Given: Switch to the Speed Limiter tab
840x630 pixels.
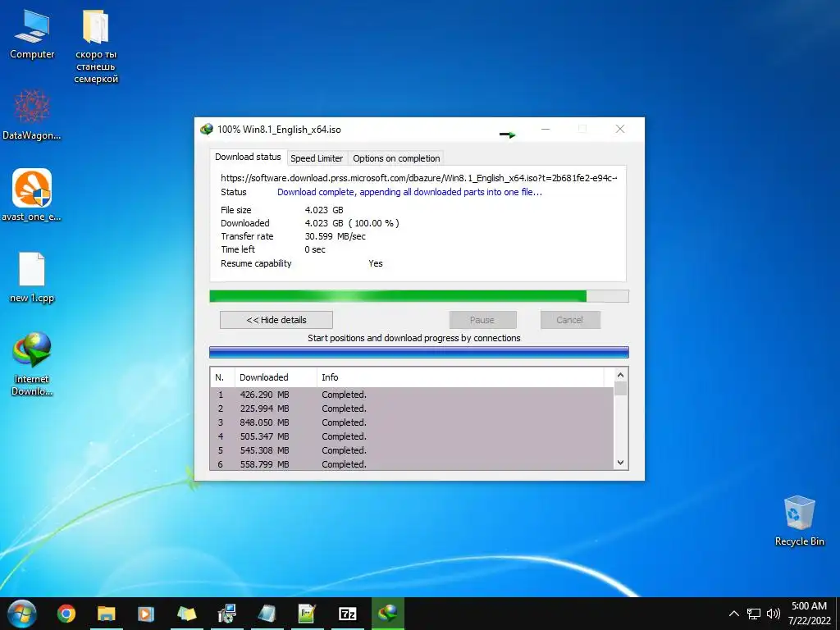Looking at the screenshot, I should click(317, 158).
